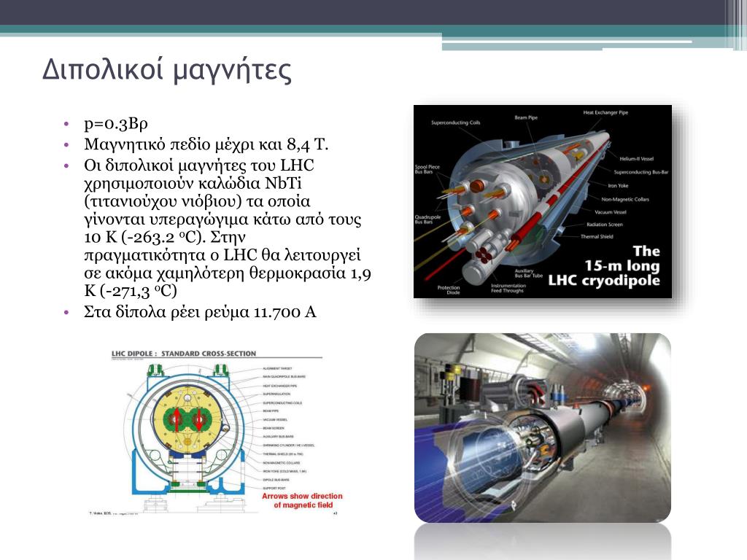Image resolution: width=747 pixels, height=560 pixels.
Task: Click the "Radiation Screen" label
Action: click(x=605, y=225)
